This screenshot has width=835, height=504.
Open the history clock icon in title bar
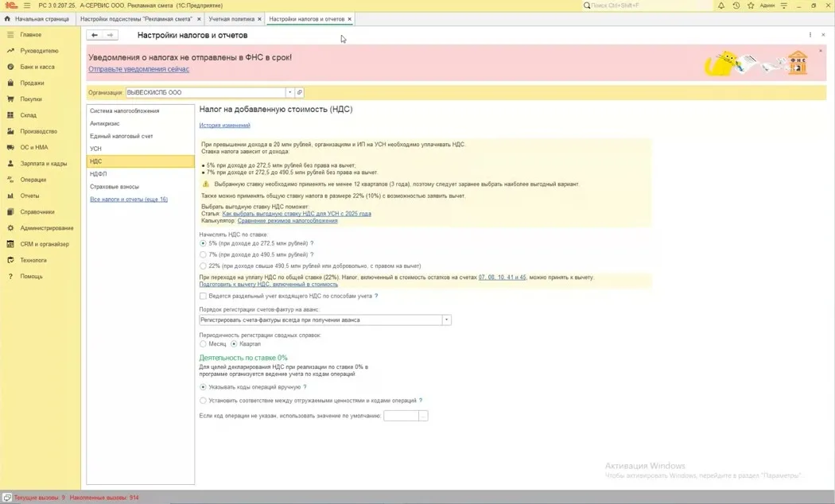[736, 6]
